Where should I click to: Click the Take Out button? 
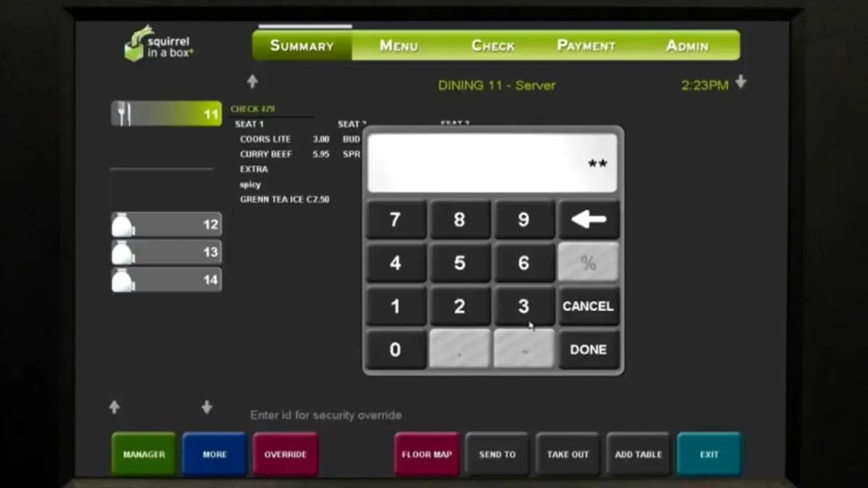[x=568, y=454]
